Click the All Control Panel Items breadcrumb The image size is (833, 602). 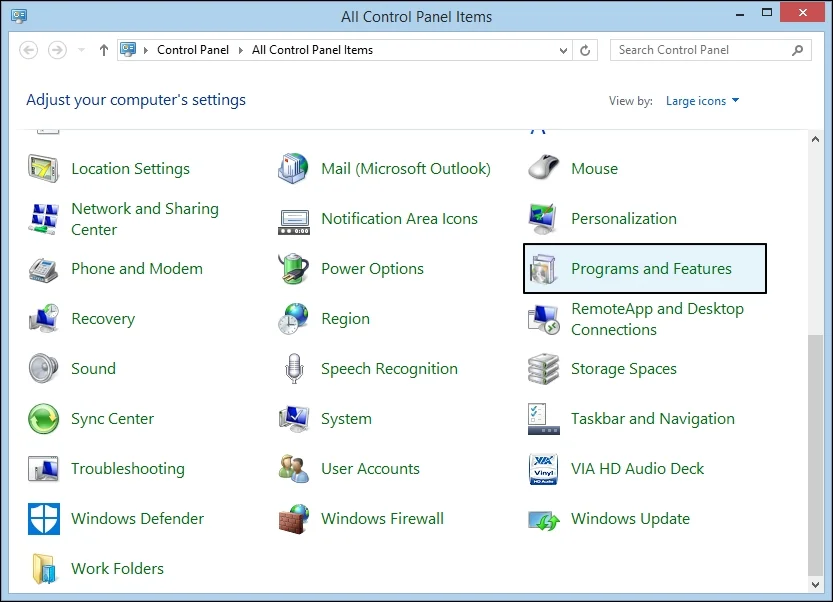(312, 50)
